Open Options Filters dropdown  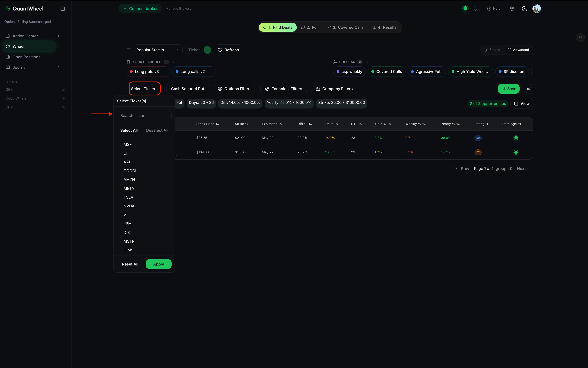click(235, 89)
